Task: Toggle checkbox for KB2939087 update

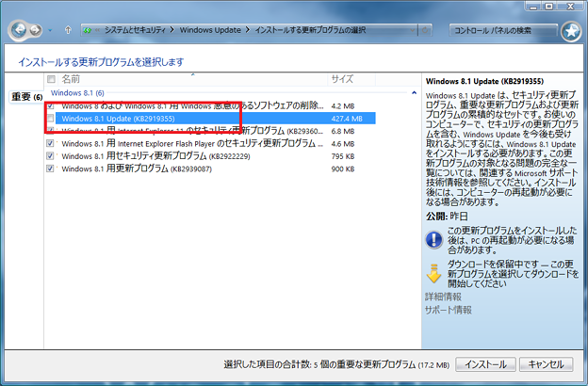Action: pyautogui.click(x=50, y=169)
